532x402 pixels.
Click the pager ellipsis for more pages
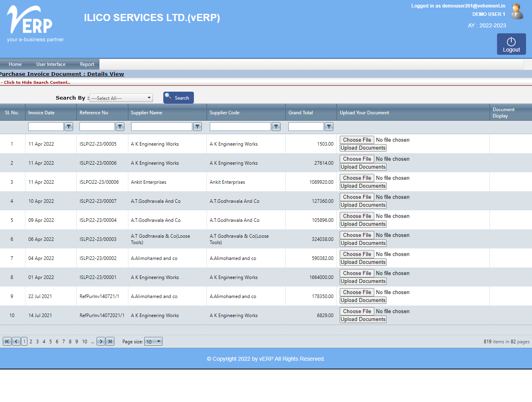coord(93,342)
